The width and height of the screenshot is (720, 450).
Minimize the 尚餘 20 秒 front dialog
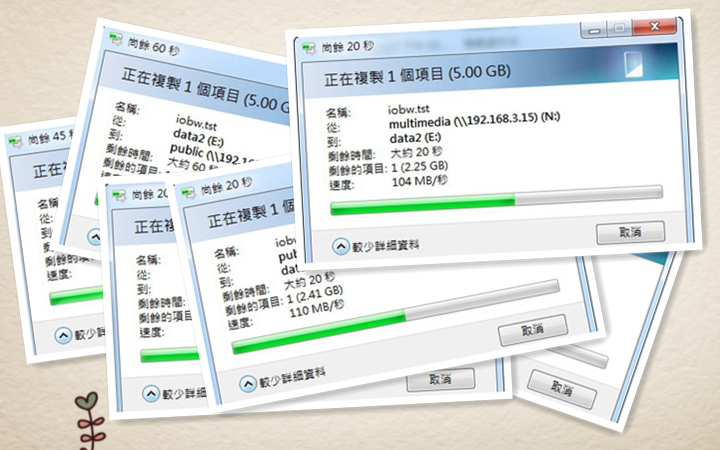595,31
